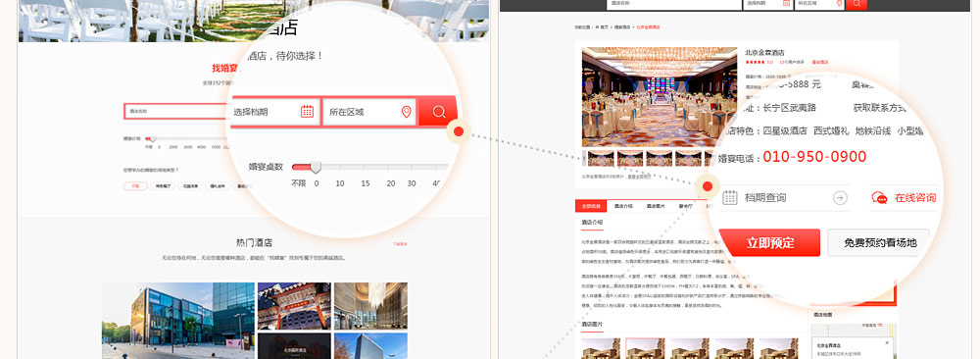Click the phone number 010-950-0900
980x359 pixels.
tap(814, 156)
